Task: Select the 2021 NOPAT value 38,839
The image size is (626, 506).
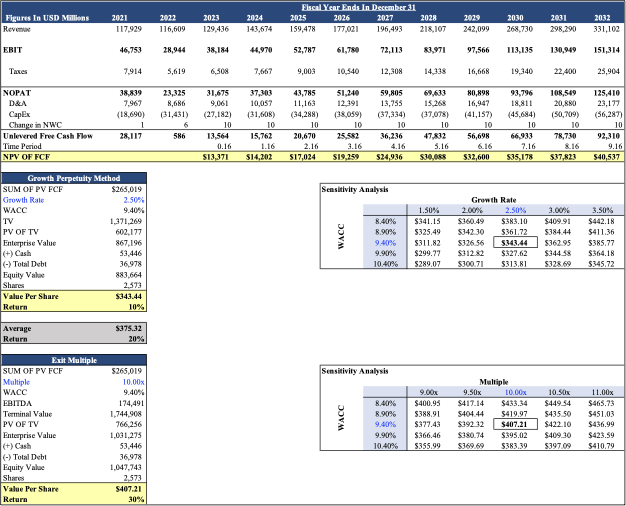Action: [x=131, y=93]
